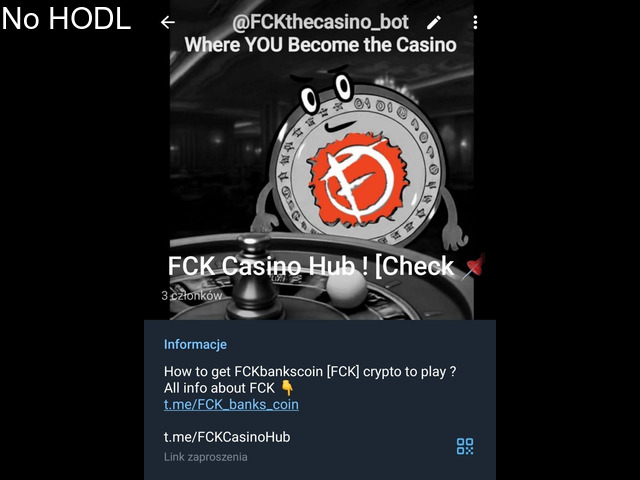This screenshot has height=480, width=640.
Task: Click the red F logo on the coin
Action: point(358,180)
